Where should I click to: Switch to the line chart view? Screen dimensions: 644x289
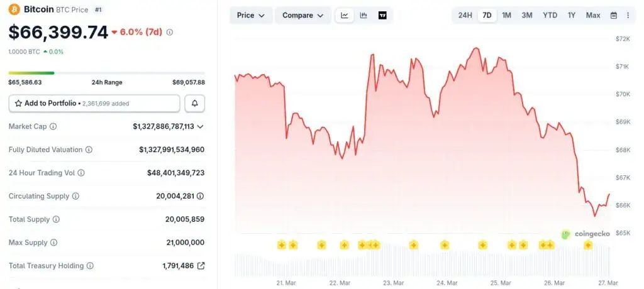(x=345, y=15)
